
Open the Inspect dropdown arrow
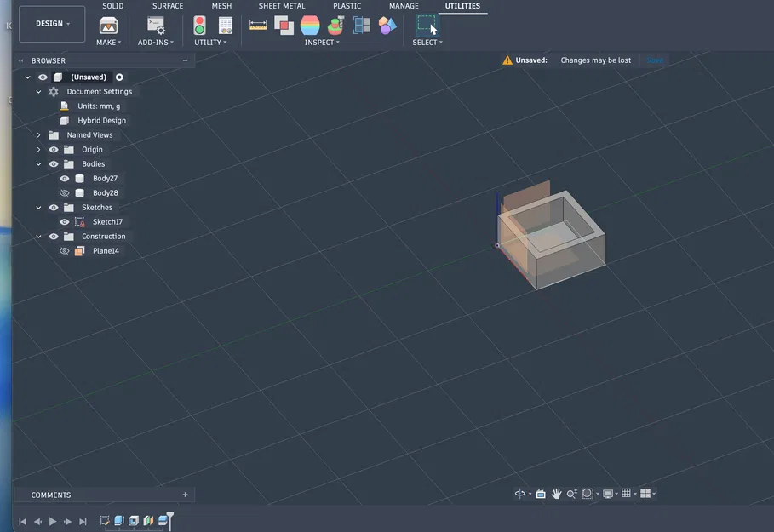pyautogui.click(x=337, y=42)
